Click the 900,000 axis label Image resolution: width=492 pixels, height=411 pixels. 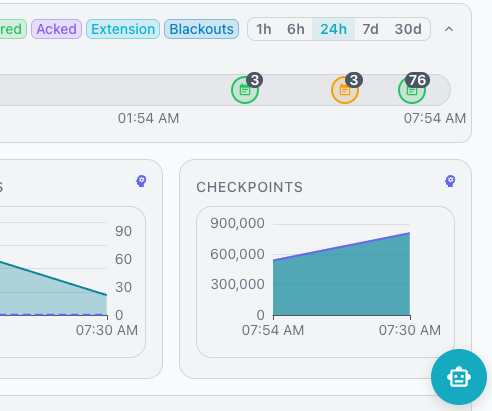tap(237, 223)
